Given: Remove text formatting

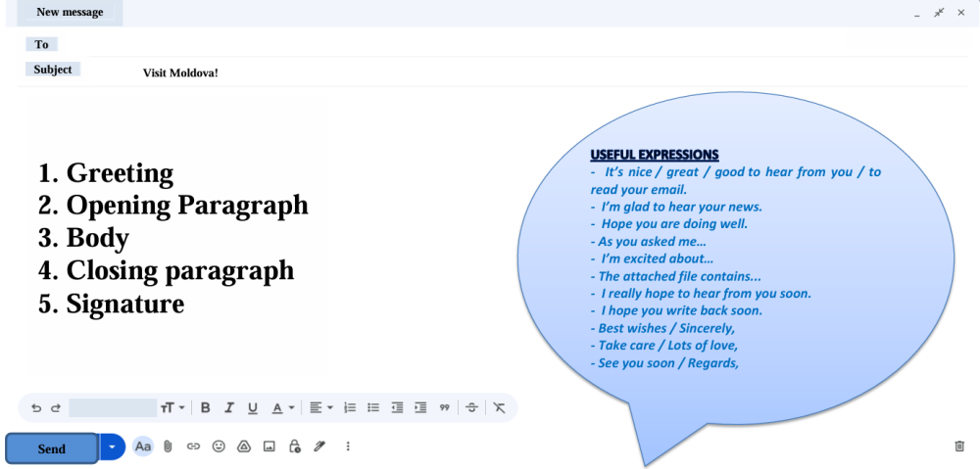Looking at the screenshot, I should [x=499, y=407].
